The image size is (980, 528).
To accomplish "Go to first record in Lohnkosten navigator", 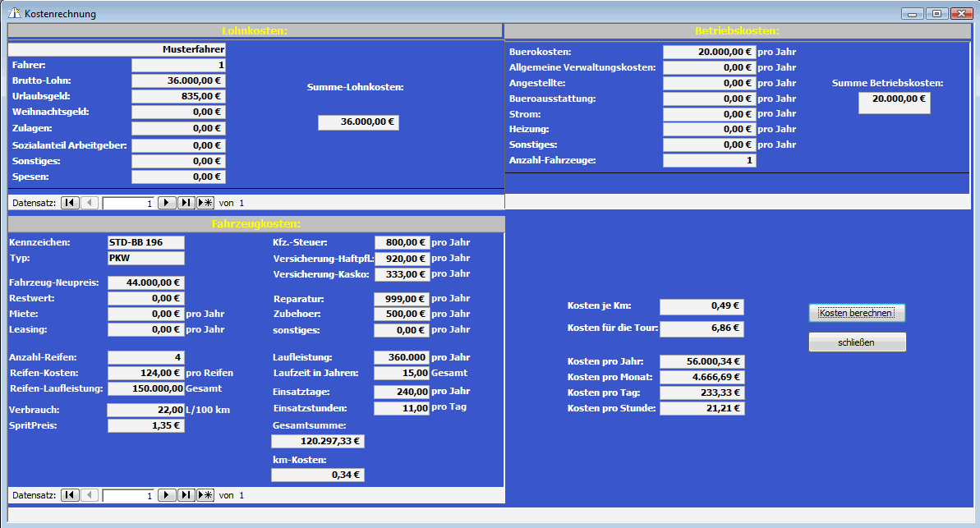I will [x=70, y=202].
